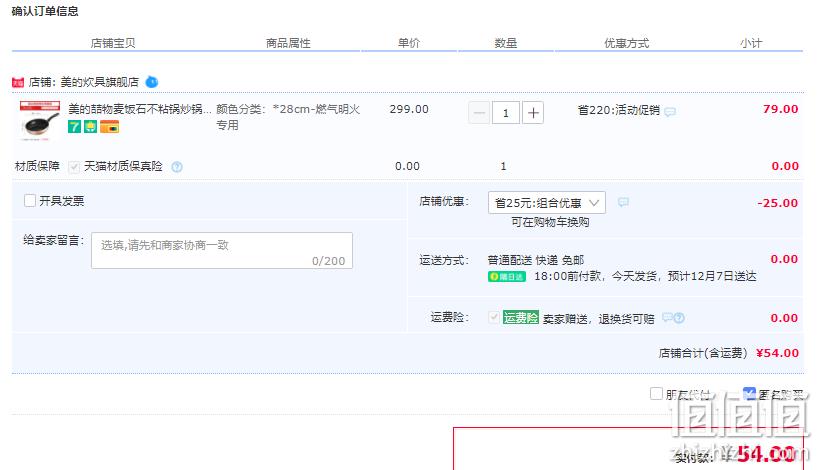Toggle the 匿名购买 checkbox
The height and width of the screenshot is (470, 819).
pyautogui.click(x=749, y=393)
